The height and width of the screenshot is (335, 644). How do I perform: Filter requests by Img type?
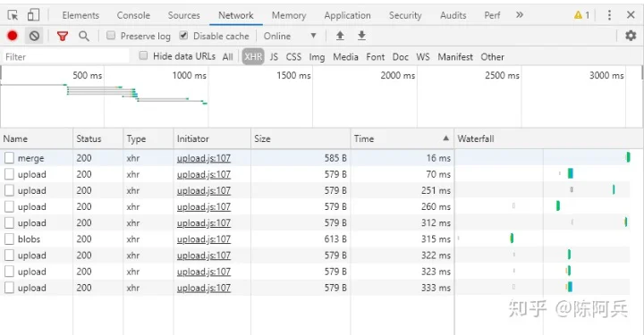(317, 57)
